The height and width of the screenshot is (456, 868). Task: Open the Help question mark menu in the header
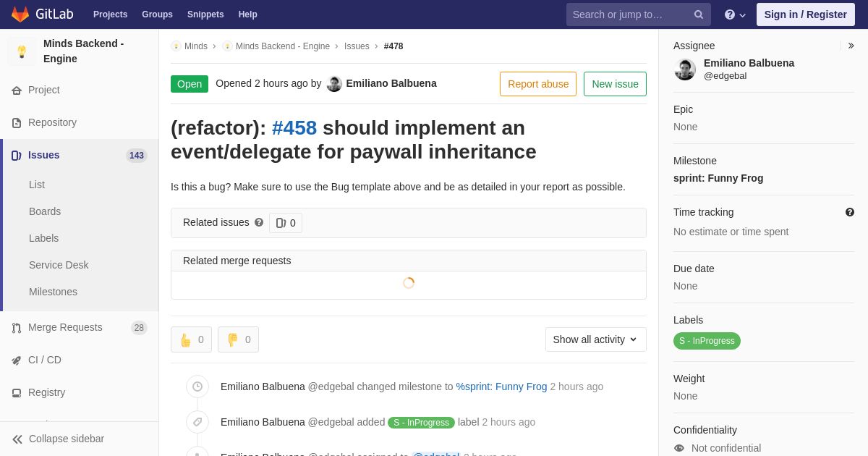point(735,14)
